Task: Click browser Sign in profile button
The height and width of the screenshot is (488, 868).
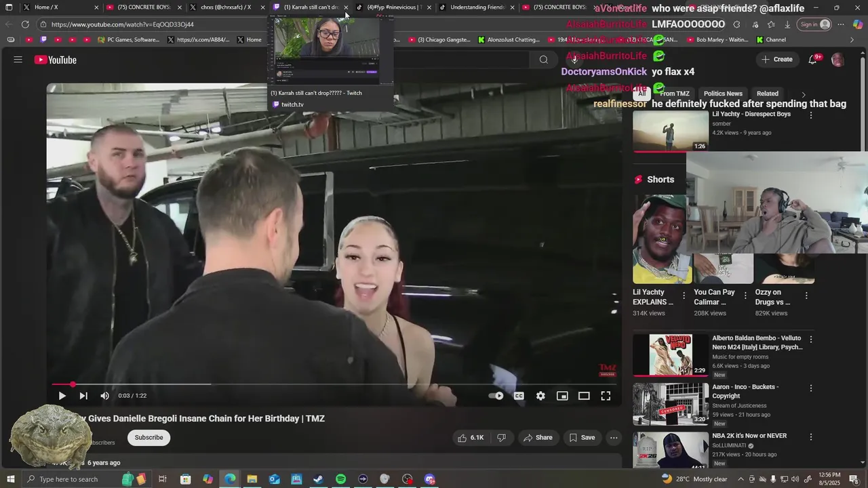Action: [814, 24]
